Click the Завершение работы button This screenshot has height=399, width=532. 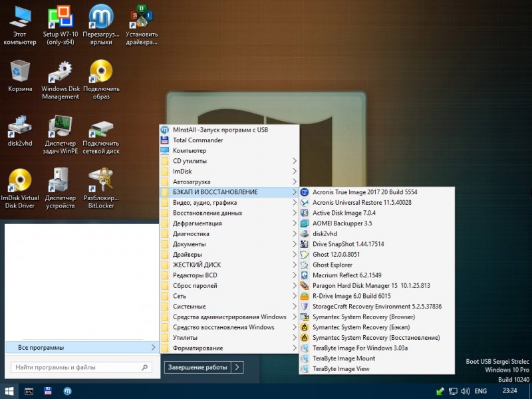(x=198, y=367)
